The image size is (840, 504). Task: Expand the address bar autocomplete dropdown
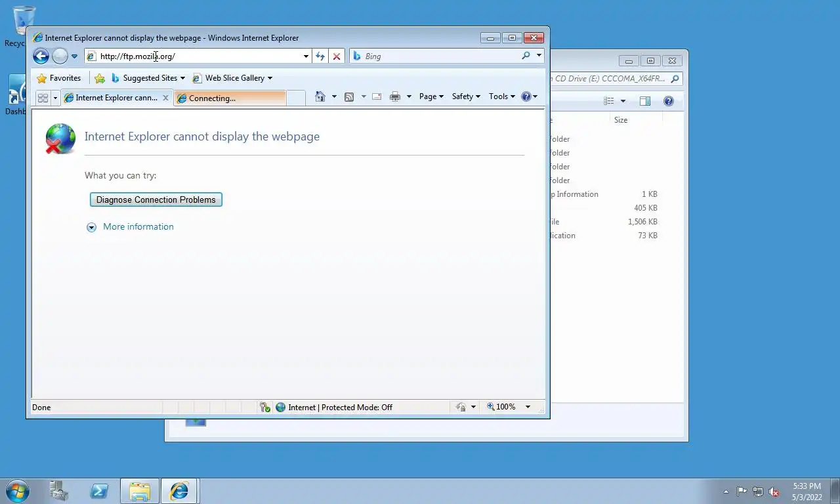pos(306,56)
